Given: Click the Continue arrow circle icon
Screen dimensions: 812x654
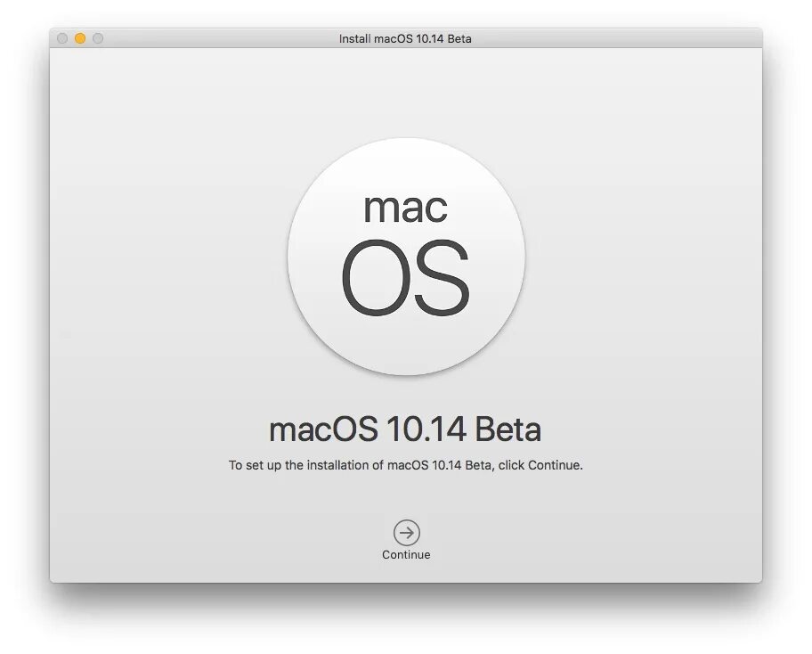Looking at the screenshot, I should pyautogui.click(x=407, y=532).
